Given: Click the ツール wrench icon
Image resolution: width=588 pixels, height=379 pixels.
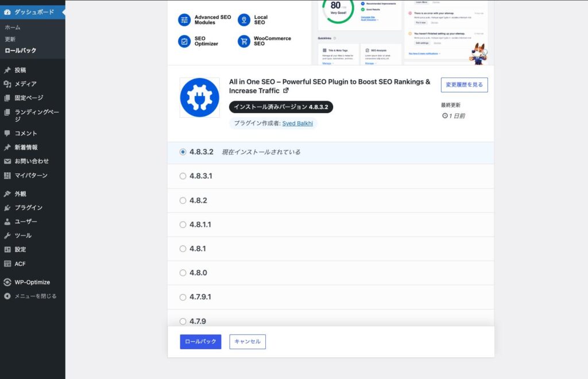Looking at the screenshot, I should pos(7,235).
